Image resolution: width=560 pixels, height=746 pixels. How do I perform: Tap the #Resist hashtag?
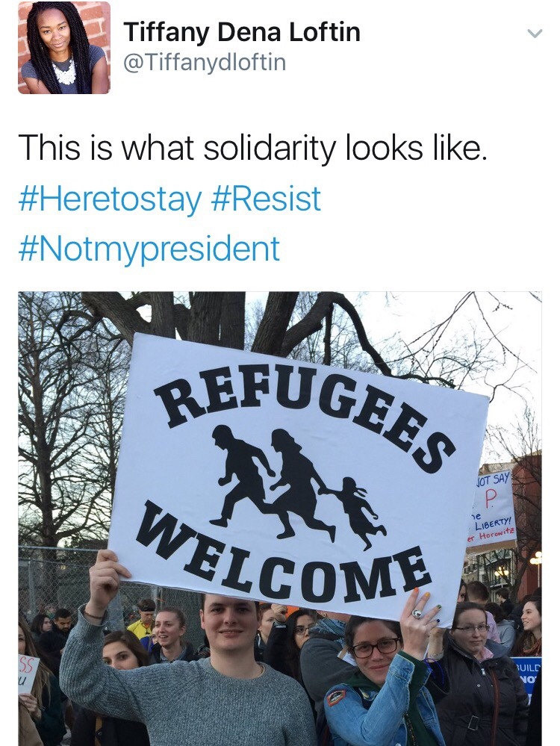pos(265,198)
